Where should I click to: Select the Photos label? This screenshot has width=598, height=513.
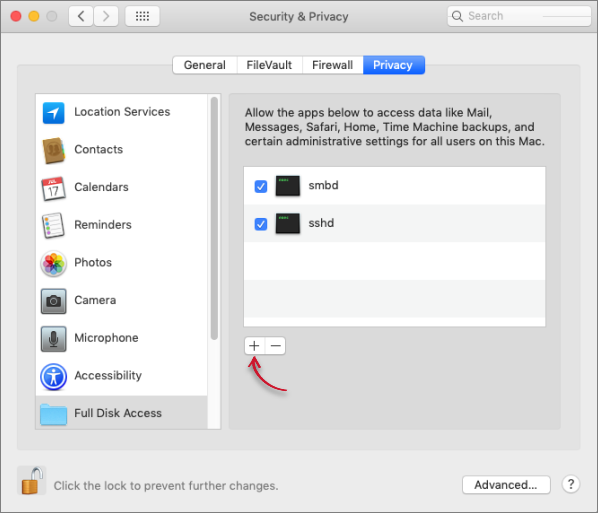93,262
